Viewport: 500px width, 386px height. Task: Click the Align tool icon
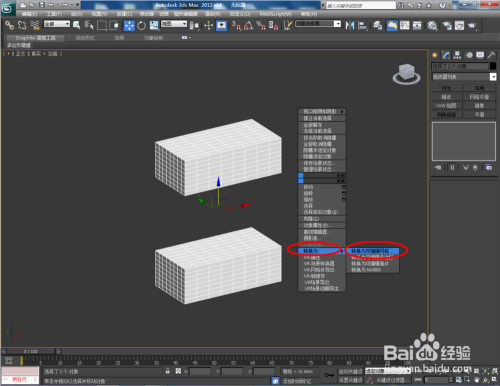(362, 25)
